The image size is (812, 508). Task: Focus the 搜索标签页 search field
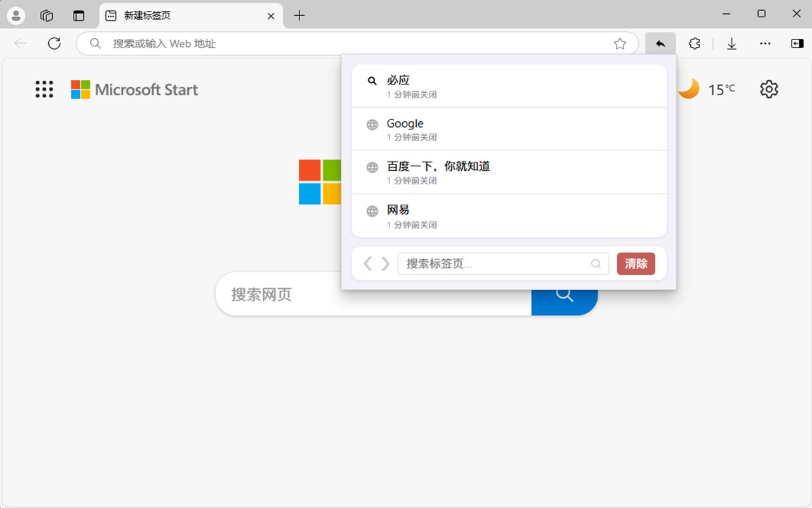click(503, 264)
